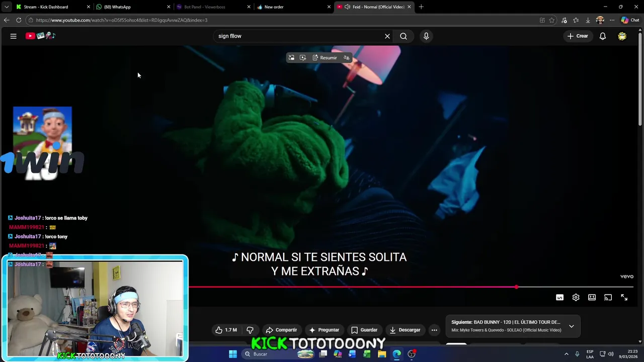Click the translate icon in overlay toolbar
The image size is (644, 362).
(x=346, y=58)
